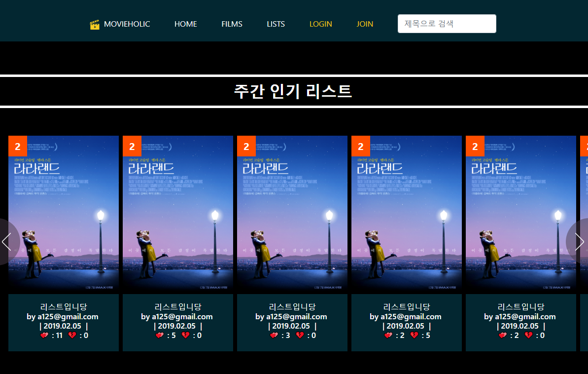Open the poster of the list with 11 likes
Viewport: 588px width, 374px height.
(x=64, y=215)
